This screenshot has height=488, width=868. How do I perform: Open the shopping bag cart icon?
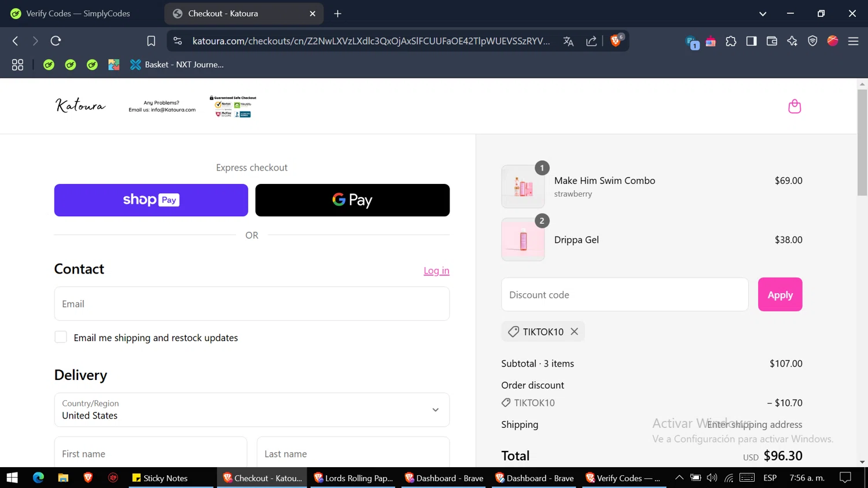[795, 106]
